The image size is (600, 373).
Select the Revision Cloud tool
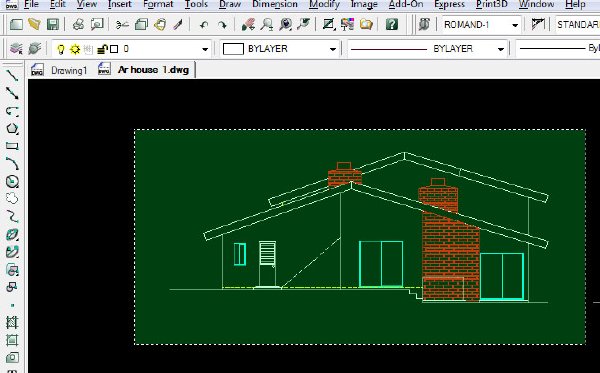12,199
